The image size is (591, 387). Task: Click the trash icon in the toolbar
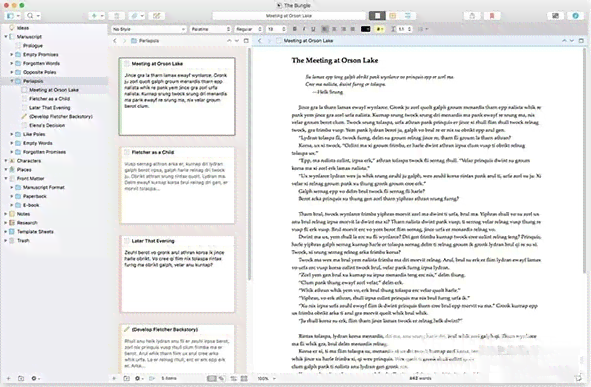[117, 16]
